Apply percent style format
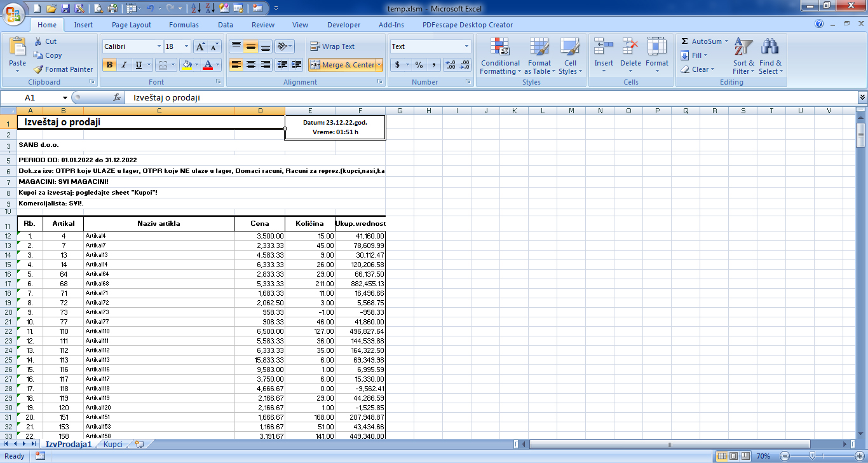The height and width of the screenshot is (463, 868). pos(419,65)
